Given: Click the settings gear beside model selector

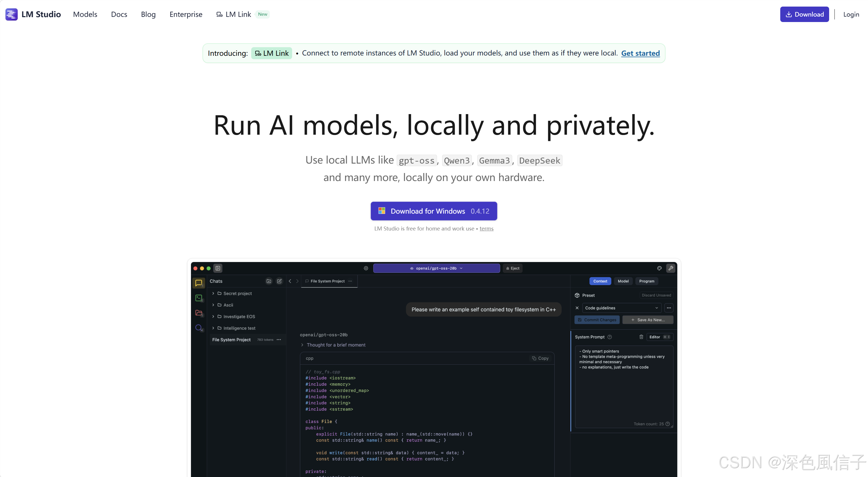Looking at the screenshot, I should coord(366,268).
